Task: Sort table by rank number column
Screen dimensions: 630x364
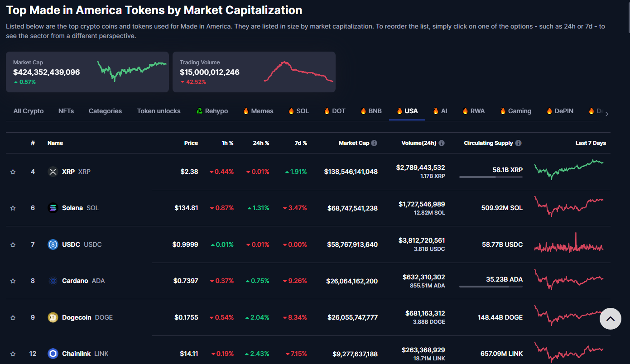Action: pos(33,143)
